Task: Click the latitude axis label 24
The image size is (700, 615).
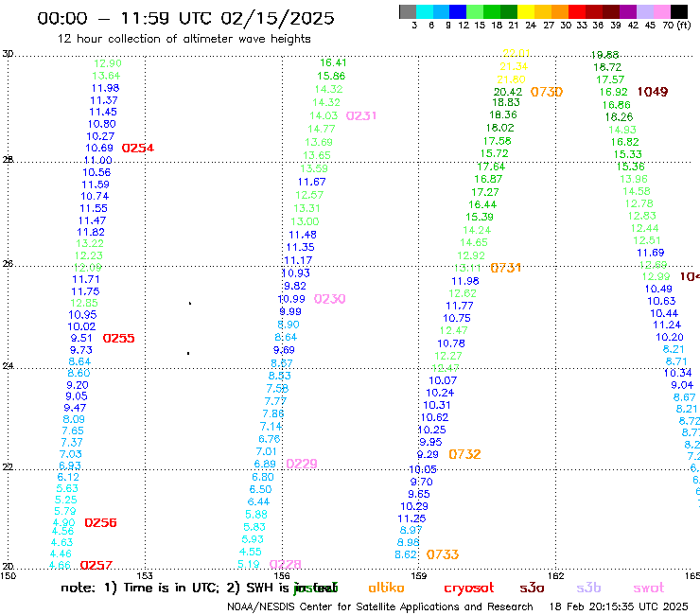Action: [8, 366]
